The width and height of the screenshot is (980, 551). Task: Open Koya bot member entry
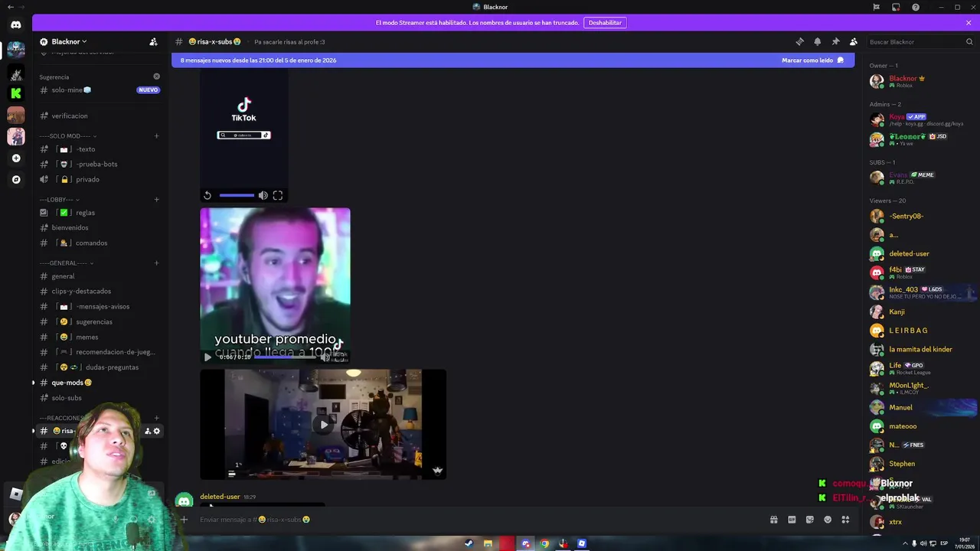[921, 119]
